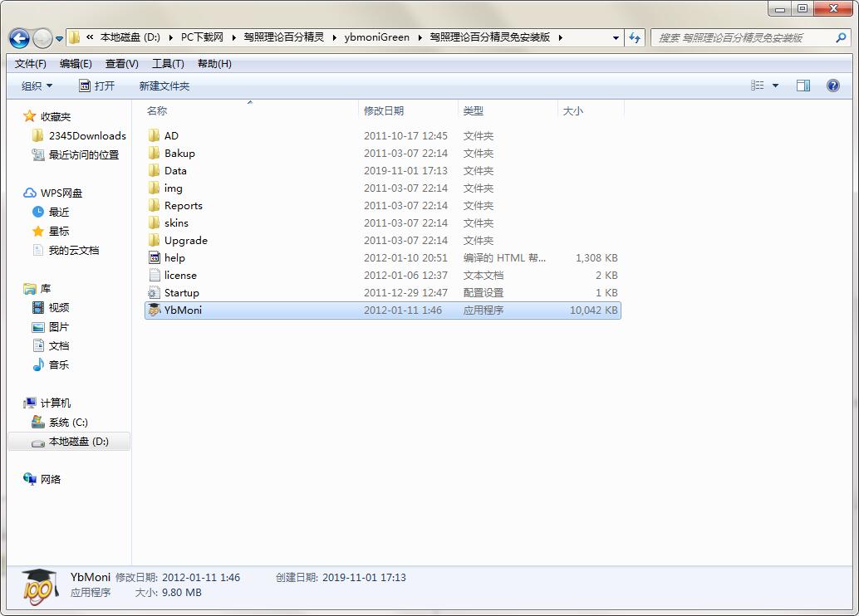The image size is (859, 616).
Task: Click the Forward navigation arrow
Action: coord(42,38)
